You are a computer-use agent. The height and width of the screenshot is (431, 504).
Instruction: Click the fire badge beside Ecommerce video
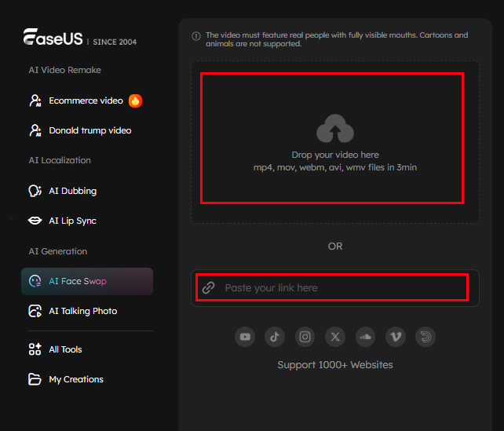click(x=135, y=101)
